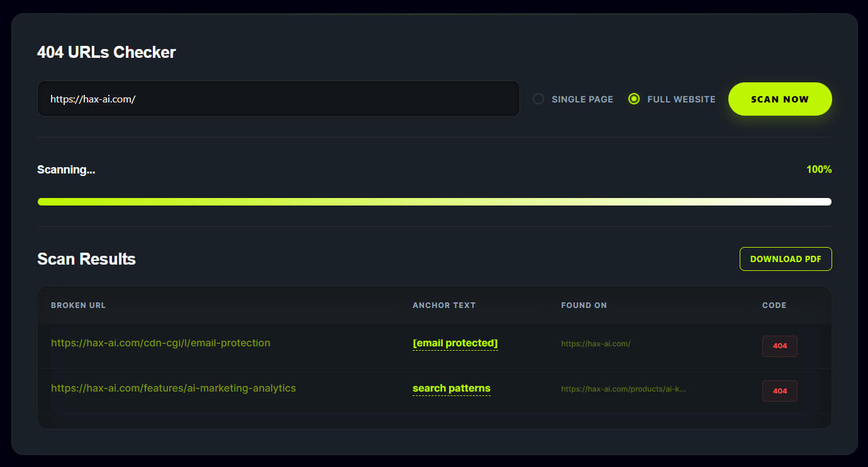The image size is (868, 467).
Task: Click the Scan Results heading
Action: click(x=86, y=259)
